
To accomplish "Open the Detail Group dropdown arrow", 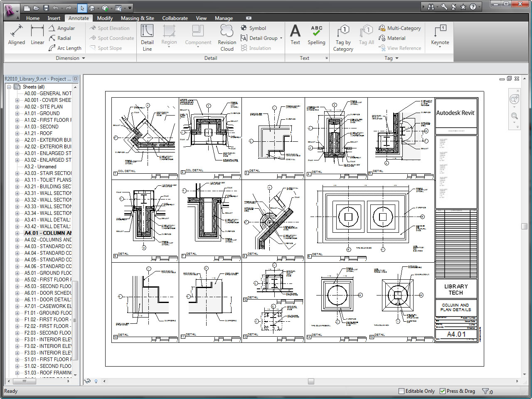I will tap(281, 38).
